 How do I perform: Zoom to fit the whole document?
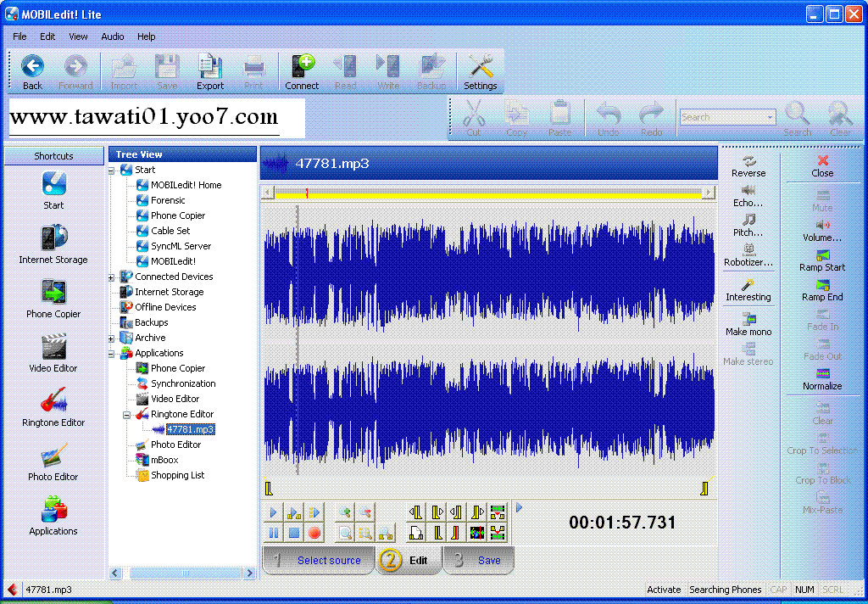(x=345, y=533)
